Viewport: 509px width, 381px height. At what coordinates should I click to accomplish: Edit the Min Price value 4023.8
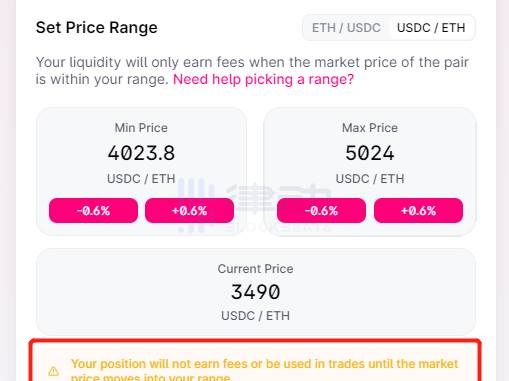point(141,153)
